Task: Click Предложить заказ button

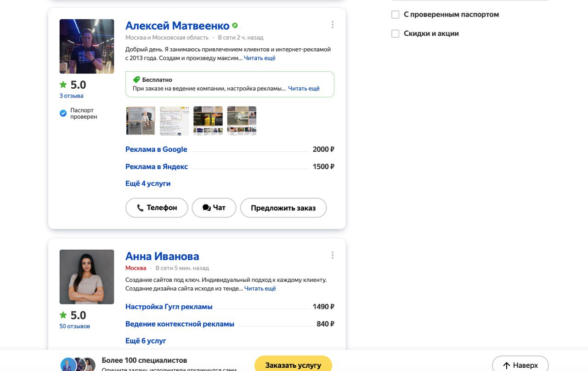Action: 283,208
